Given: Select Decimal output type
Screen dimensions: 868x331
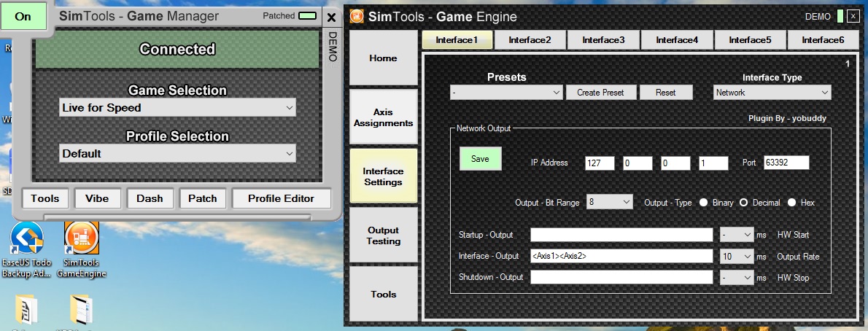Looking at the screenshot, I should [743, 203].
